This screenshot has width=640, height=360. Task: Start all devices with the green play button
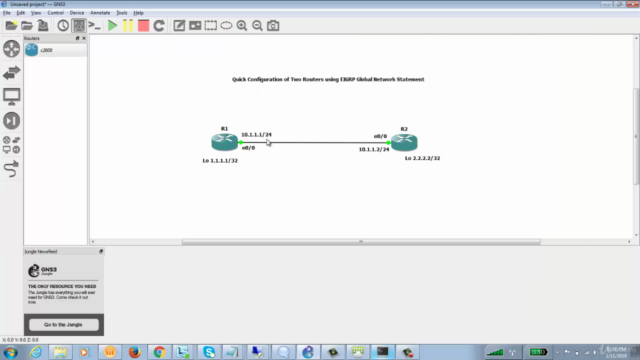point(112,26)
